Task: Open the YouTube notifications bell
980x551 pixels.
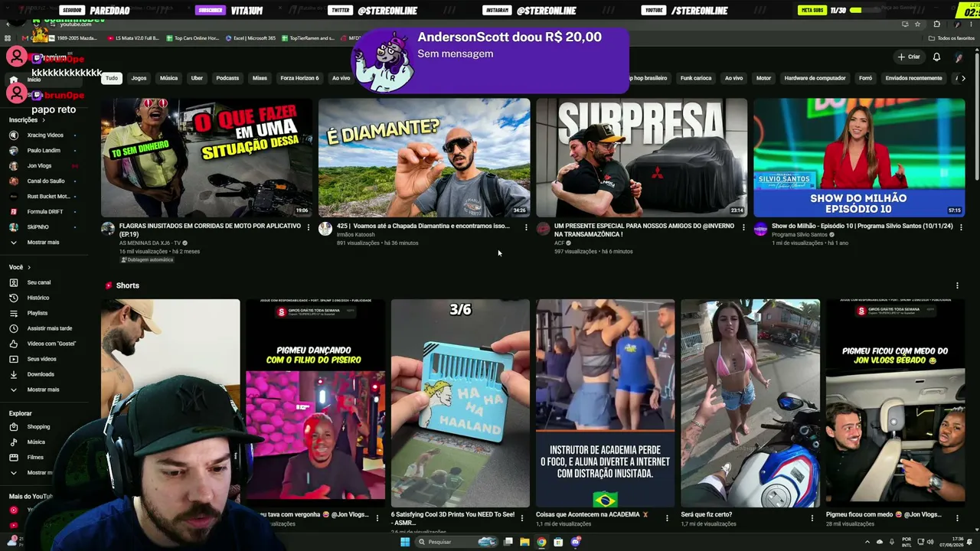Action: coord(936,57)
